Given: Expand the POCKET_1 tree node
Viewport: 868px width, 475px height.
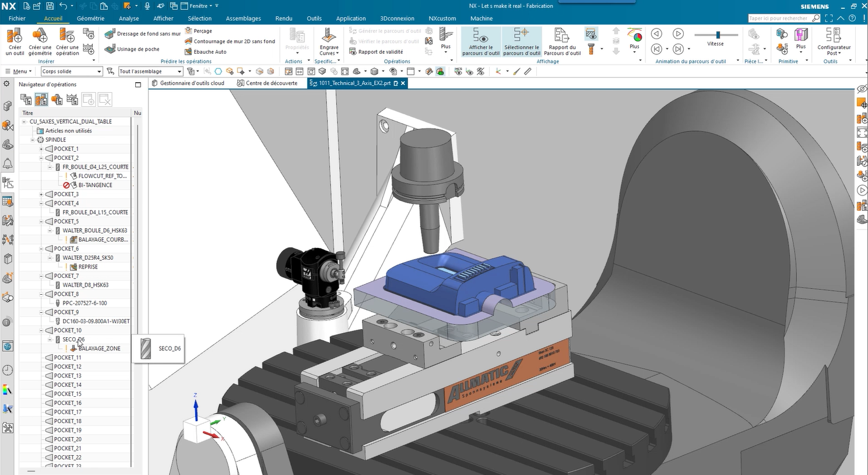Looking at the screenshot, I should (x=41, y=149).
